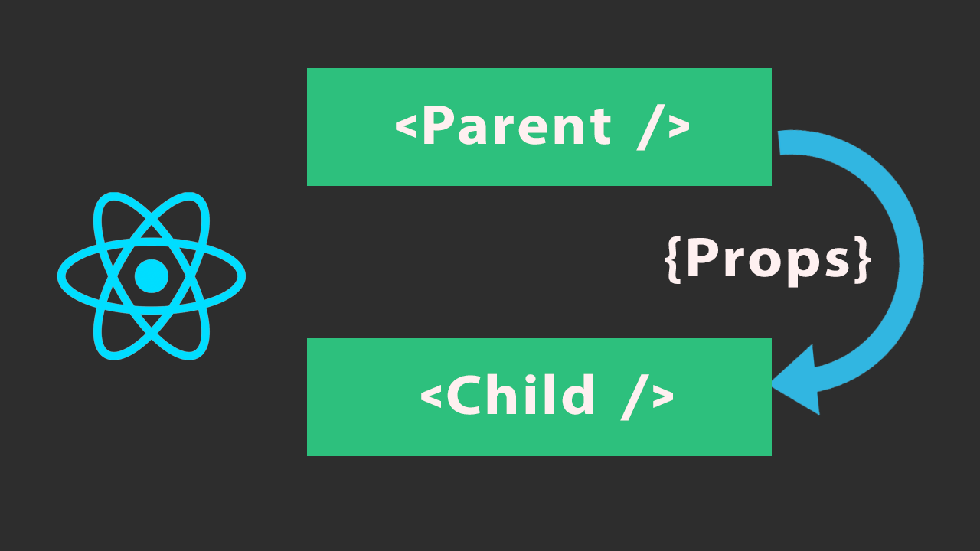This screenshot has height=551, width=980.
Task: Click the React atom logo
Action: 152,275
